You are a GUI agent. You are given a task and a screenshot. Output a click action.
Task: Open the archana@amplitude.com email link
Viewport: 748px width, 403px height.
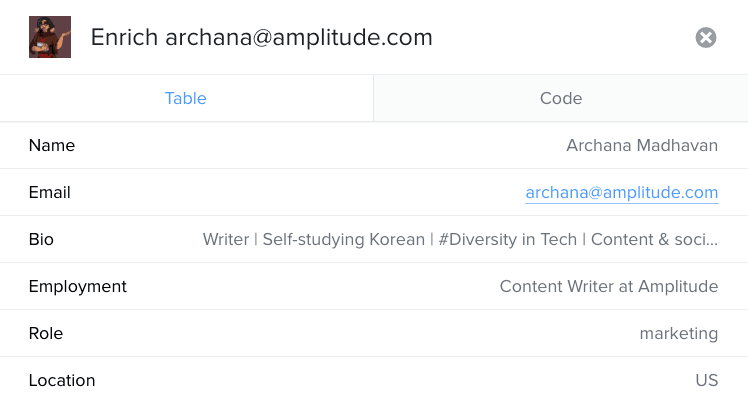621,193
